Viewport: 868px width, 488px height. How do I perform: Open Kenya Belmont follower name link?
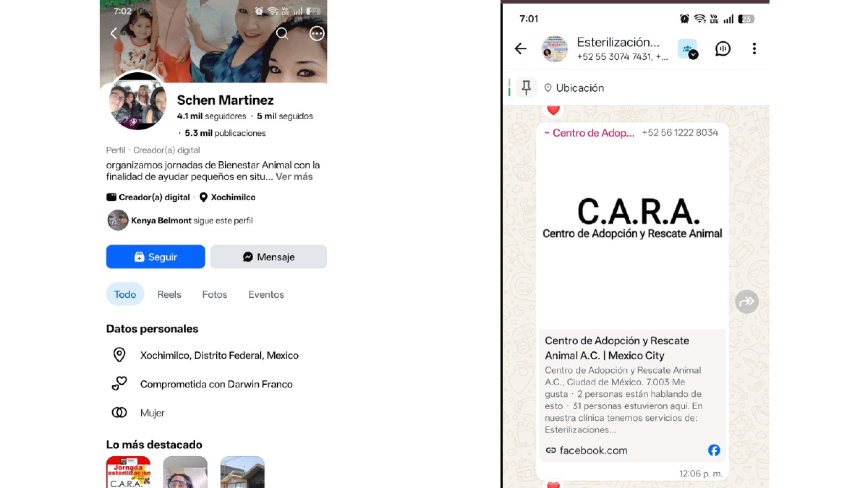click(x=161, y=221)
